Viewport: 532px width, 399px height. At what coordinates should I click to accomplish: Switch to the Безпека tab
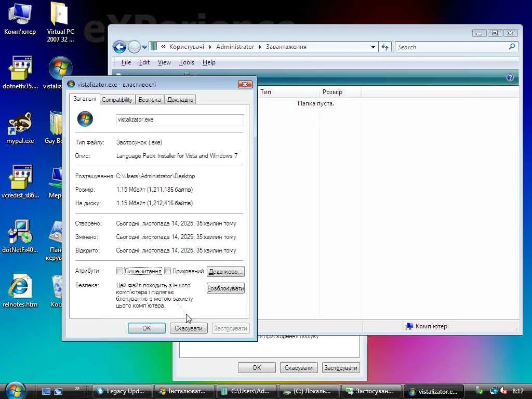[x=150, y=99]
